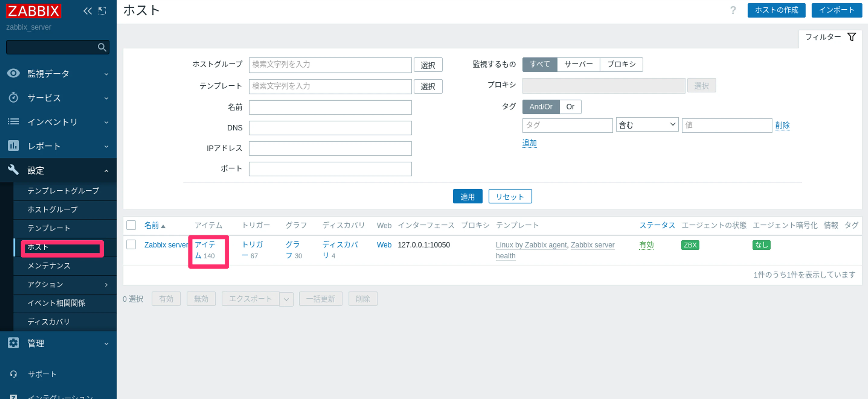Click リセット to reset the filter

(510, 196)
